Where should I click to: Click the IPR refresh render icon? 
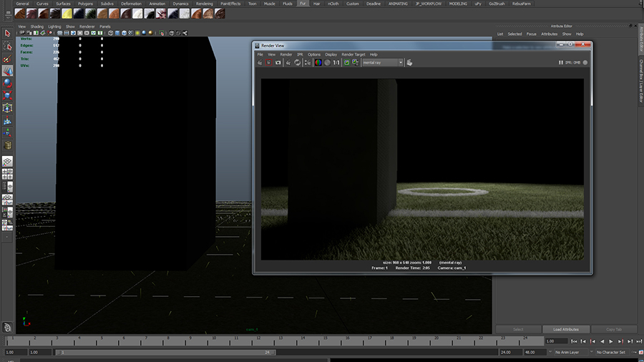[297, 62]
